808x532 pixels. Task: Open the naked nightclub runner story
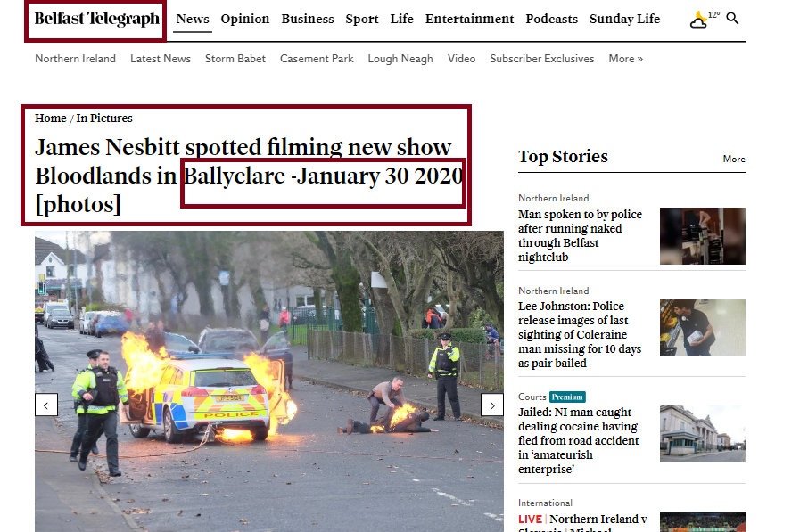coord(581,235)
